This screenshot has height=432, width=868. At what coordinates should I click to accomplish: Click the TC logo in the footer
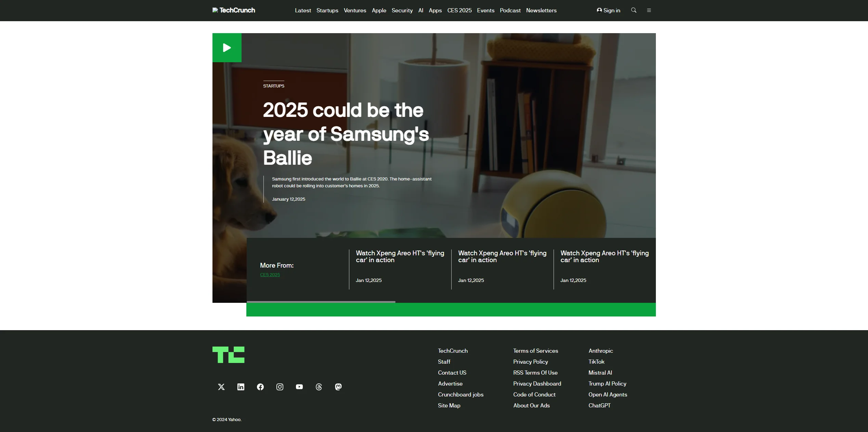coord(228,355)
